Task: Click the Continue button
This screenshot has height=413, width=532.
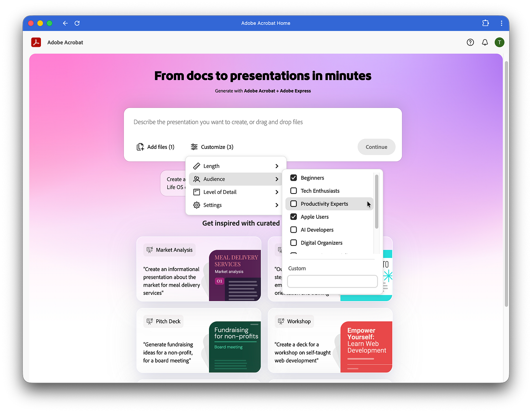Action: (x=376, y=147)
